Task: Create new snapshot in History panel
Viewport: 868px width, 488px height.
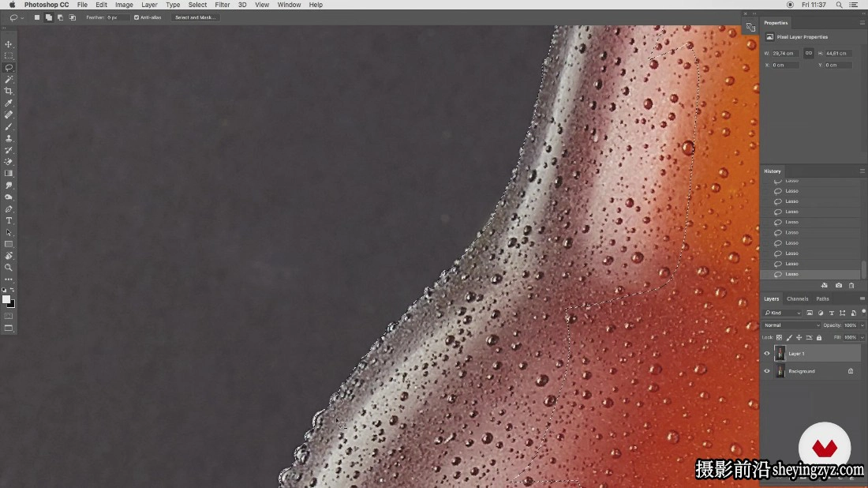Action: click(839, 285)
